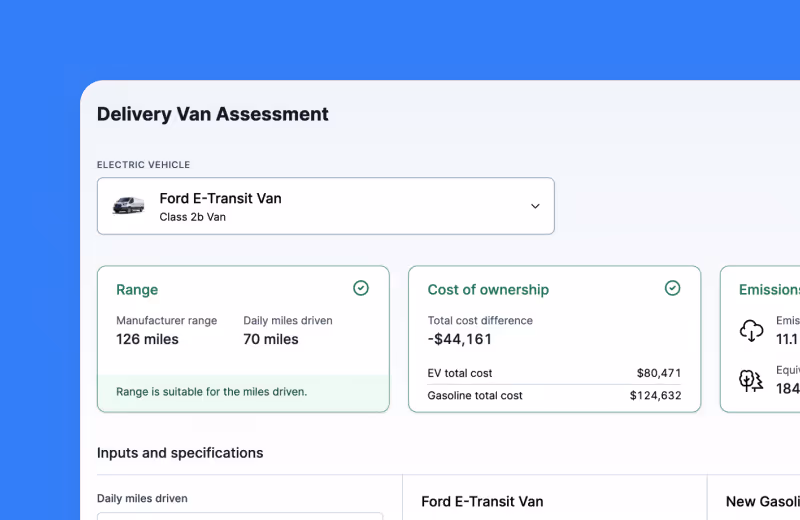This screenshot has width=800, height=520.
Task: Click the Class 2b Van subtitle
Action: point(192,217)
